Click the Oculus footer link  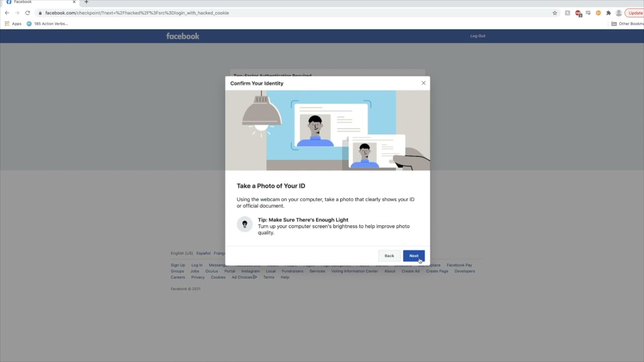tap(211, 271)
